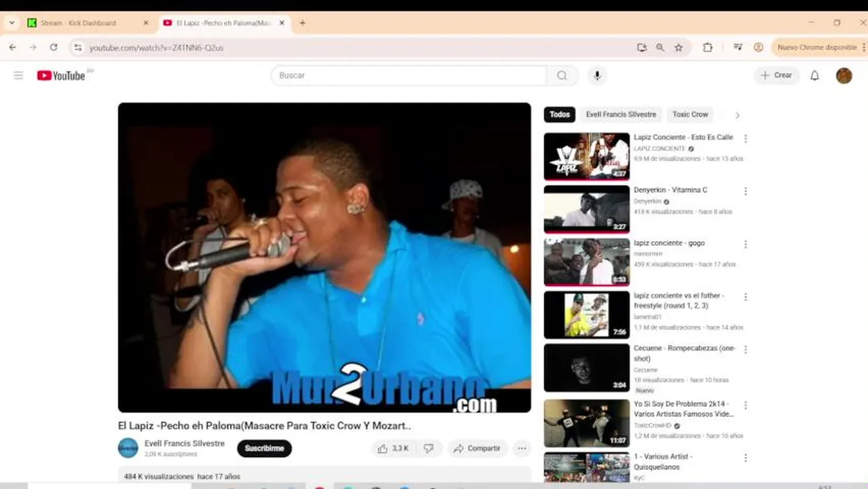This screenshot has width=868, height=489.
Task: Open more actions ellipsis under video
Action: point(522,448)
